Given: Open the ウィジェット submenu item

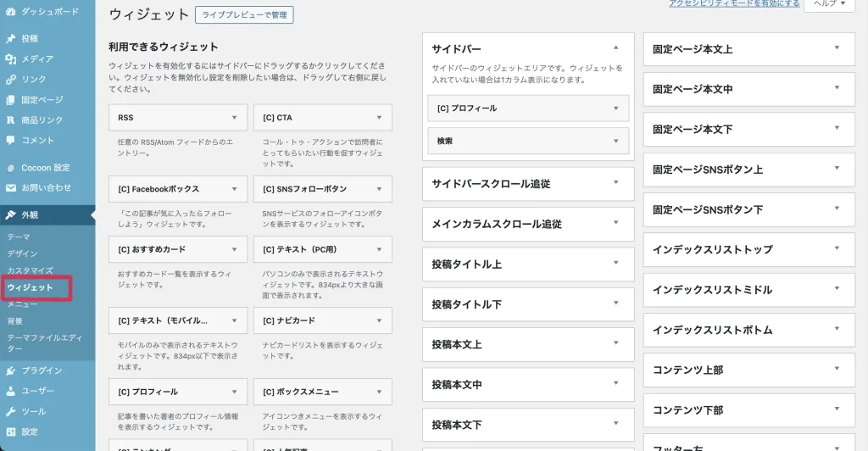Looking at the screenshot, I should 31,288.
